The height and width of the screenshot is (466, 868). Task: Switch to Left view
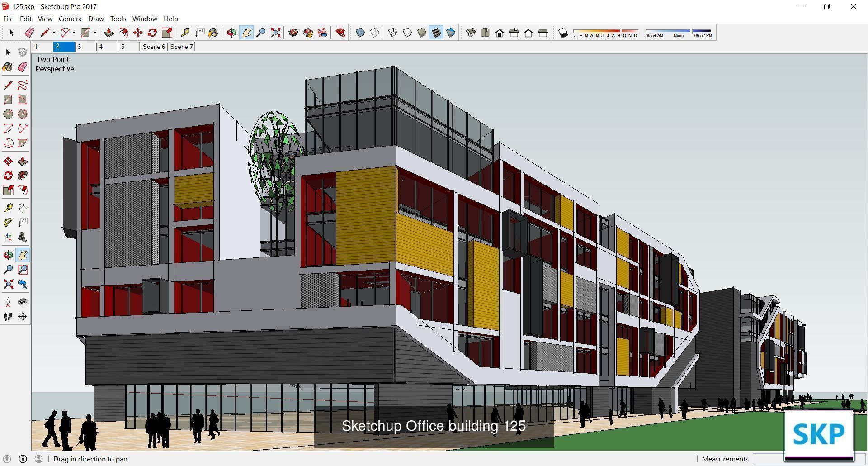pyautogui.click(x=543, y=33)
